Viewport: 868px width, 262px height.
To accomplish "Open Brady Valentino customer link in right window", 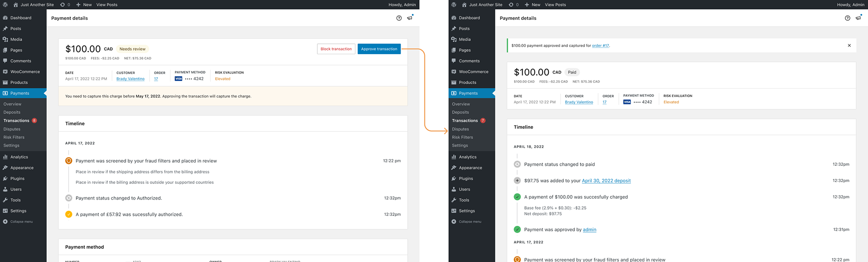I will 579,102.
